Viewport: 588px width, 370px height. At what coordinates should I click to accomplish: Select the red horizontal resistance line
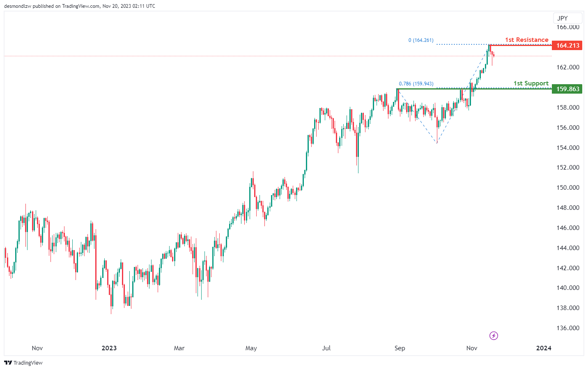(x=521, y=45)
